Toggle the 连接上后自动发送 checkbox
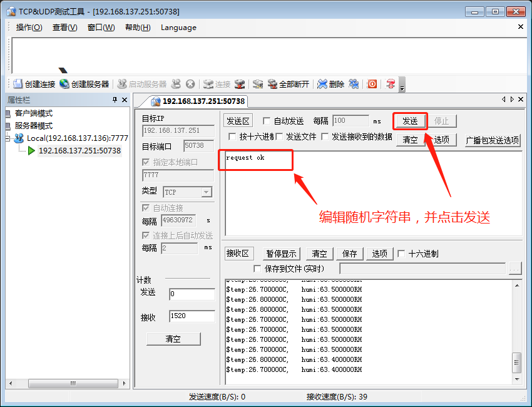This screenshot has width=532, height=407. click(x=146, y=235)
